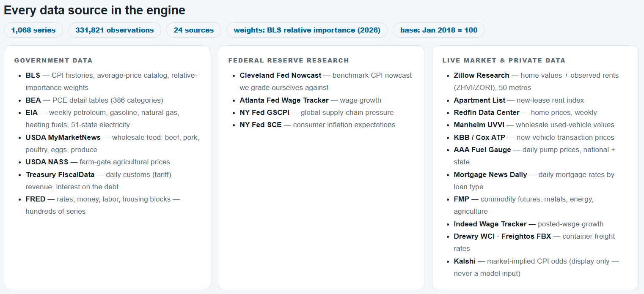Click 'Redfin Data Center' source name

point(487,112)
